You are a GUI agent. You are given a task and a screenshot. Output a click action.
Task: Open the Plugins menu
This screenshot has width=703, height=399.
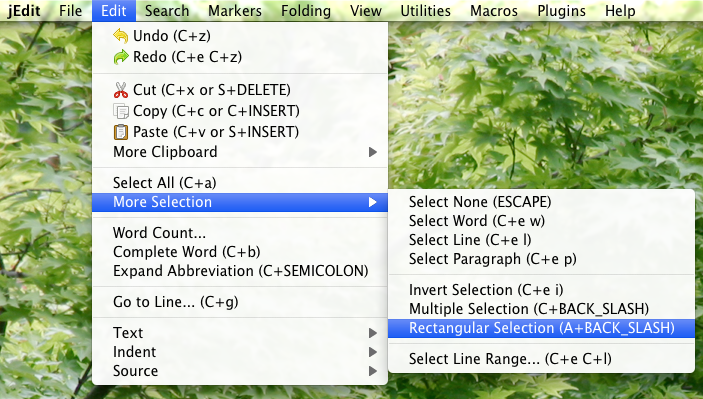click(x=561, y=10)
